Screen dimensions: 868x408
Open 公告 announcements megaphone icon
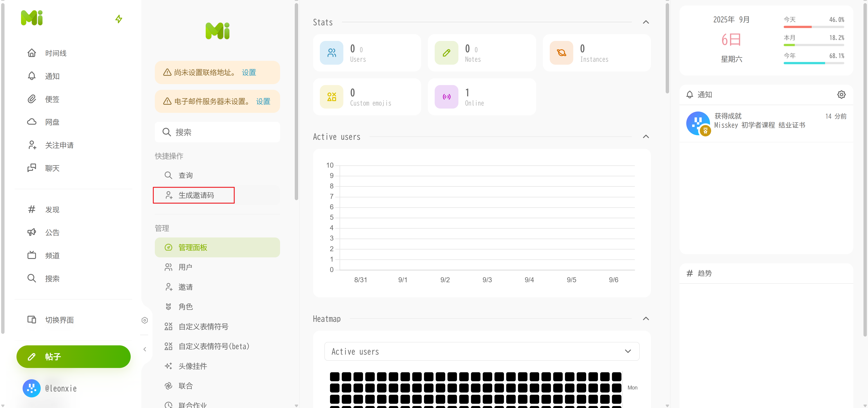[x=32, y=232]
